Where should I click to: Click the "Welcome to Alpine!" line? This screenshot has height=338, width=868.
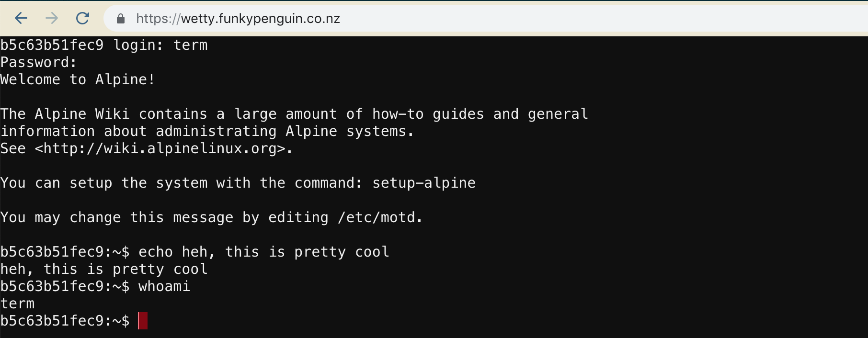[x=78, y=79]
